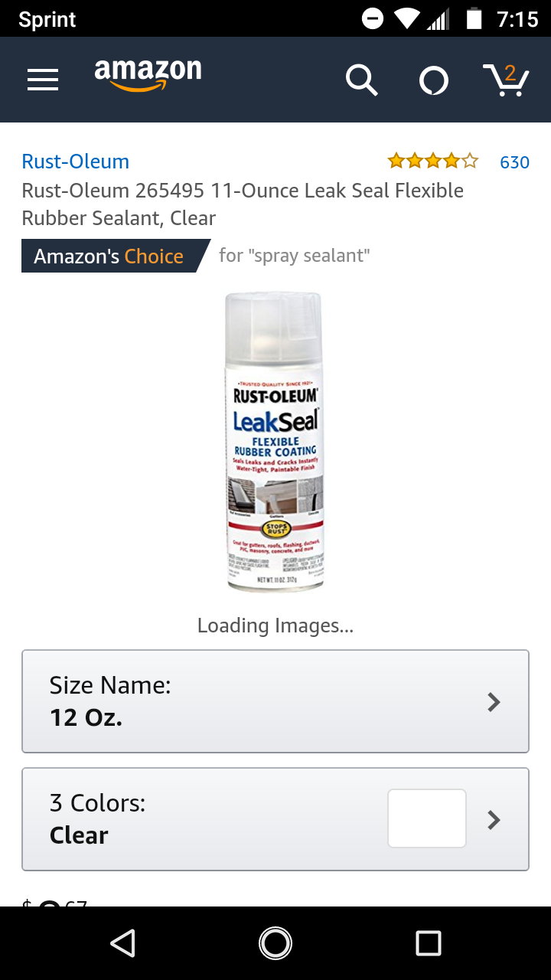This screenshot has height=980, width=551.
Task: Select the Clear color swatch preview
Action: tap(427, 818)
